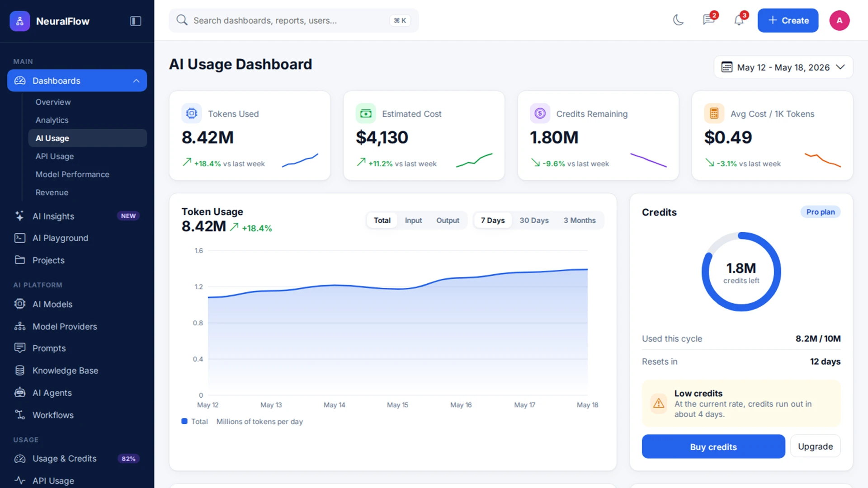Click the Projects folder icon
The image size is (868, 488).
point(19,260)
